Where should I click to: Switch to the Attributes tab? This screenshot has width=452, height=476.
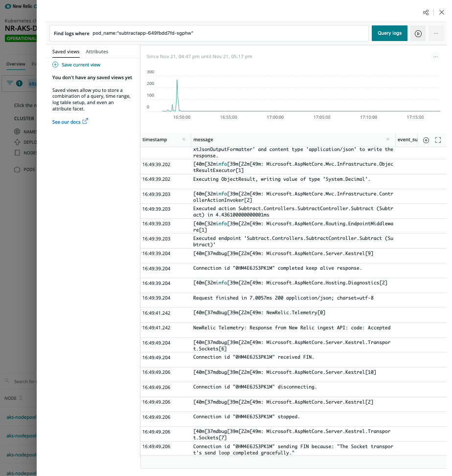(96, 51)
